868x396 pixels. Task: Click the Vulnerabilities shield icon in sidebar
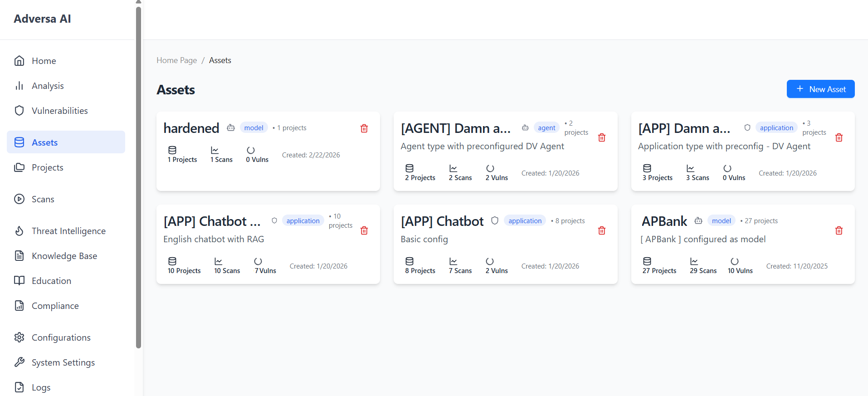point(19,110)
